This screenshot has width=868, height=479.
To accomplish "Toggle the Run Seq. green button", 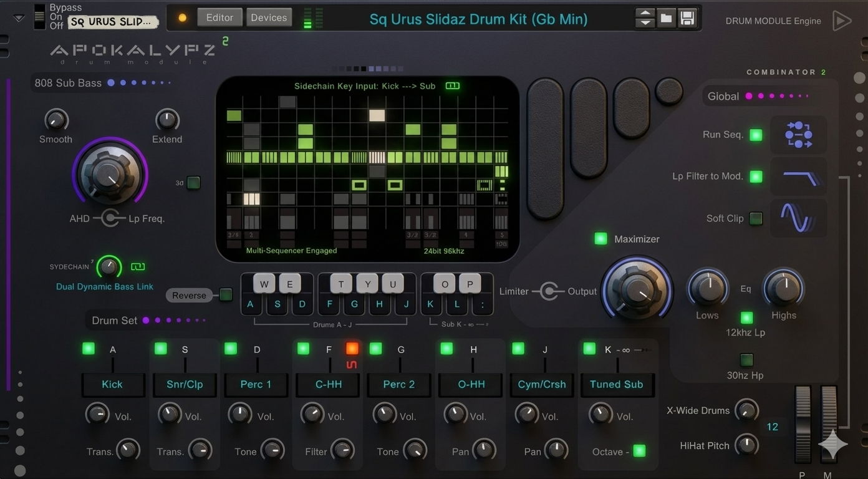I will tap(756, 135).
